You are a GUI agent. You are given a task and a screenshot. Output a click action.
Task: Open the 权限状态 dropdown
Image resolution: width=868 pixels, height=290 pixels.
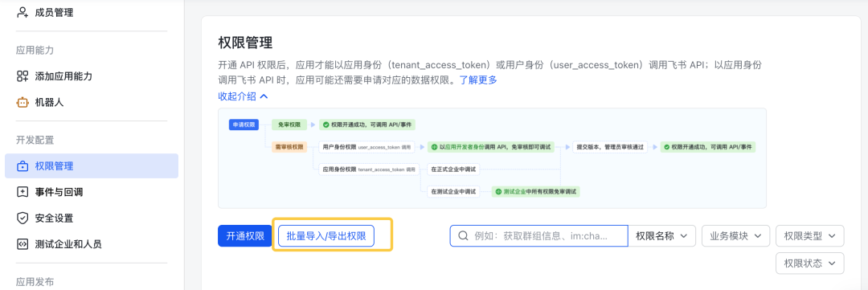point(810,263)
